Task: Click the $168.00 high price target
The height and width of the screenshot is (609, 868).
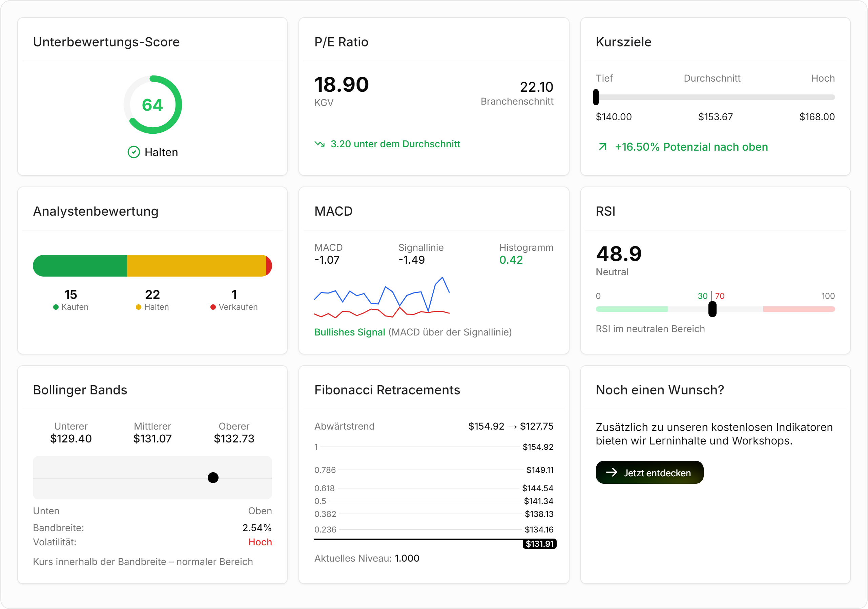Action: point(817,117)
